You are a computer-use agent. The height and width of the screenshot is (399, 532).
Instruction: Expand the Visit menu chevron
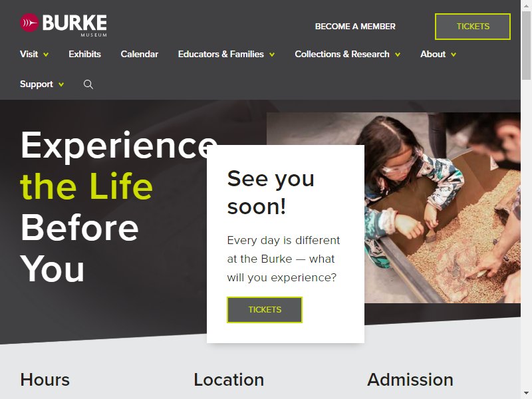click(x=46, y=55)
